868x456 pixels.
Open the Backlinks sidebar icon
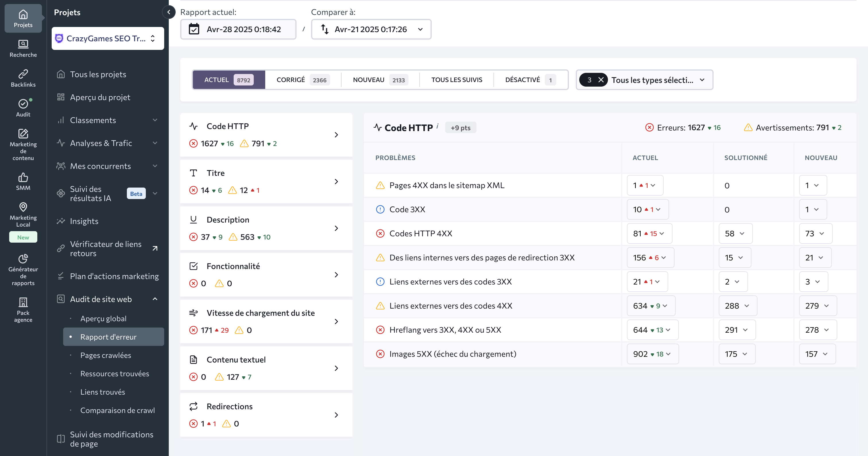pyautogui.click(x=23, y=74)
